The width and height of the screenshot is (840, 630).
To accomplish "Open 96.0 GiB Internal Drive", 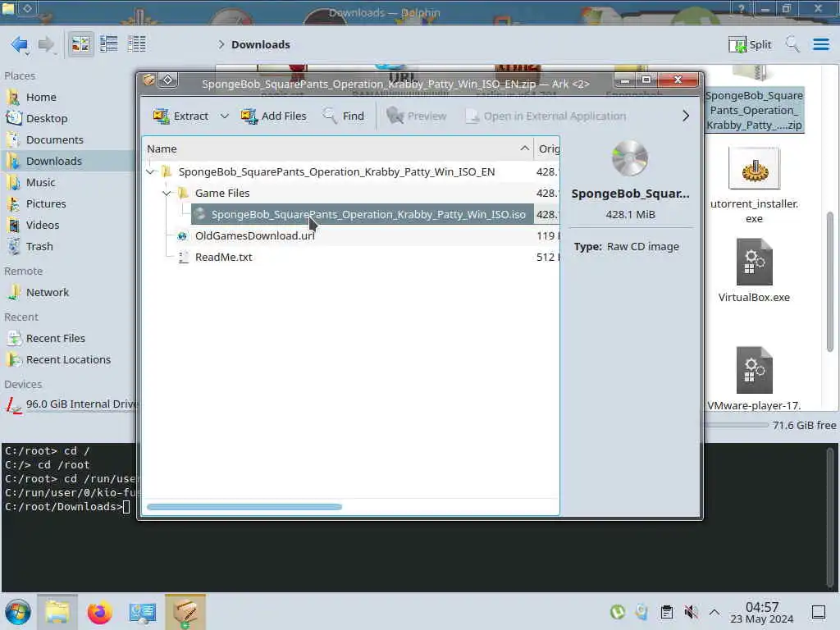I will click(69, 404).
